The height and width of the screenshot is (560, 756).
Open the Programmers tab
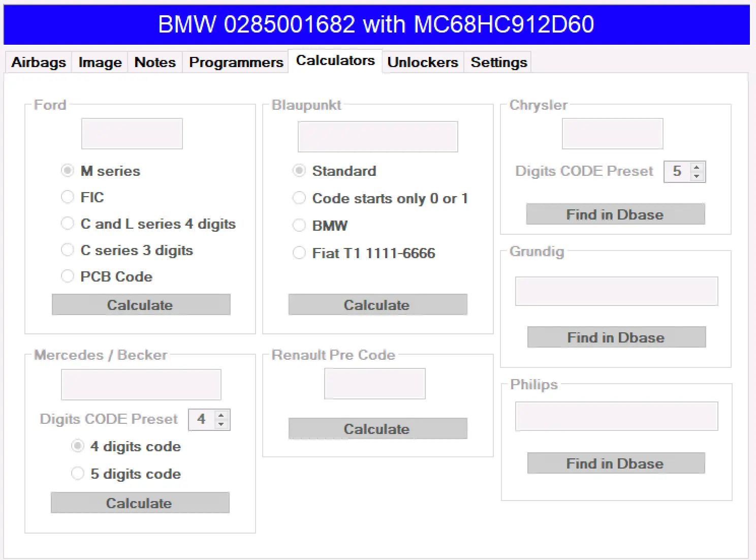coord(236,62)
